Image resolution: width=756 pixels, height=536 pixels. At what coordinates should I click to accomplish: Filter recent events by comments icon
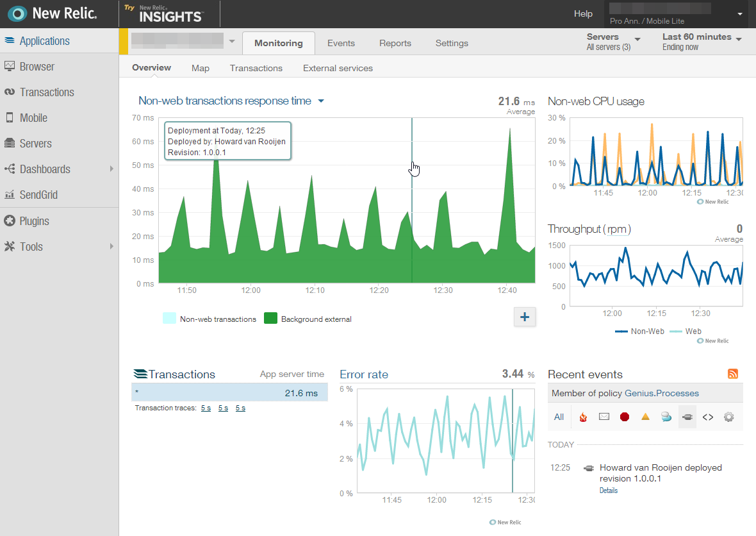pos(666,416)
